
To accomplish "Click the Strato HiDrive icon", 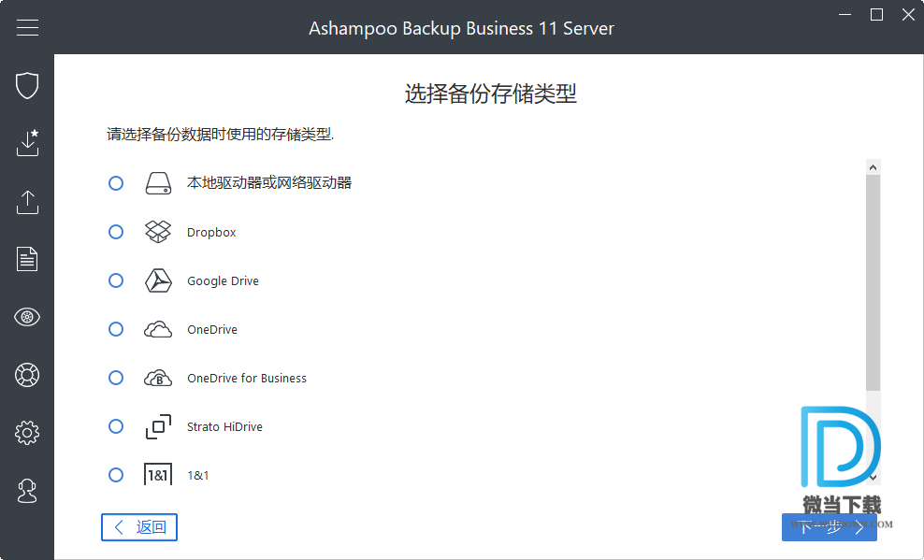I will [x=158, y=426].
